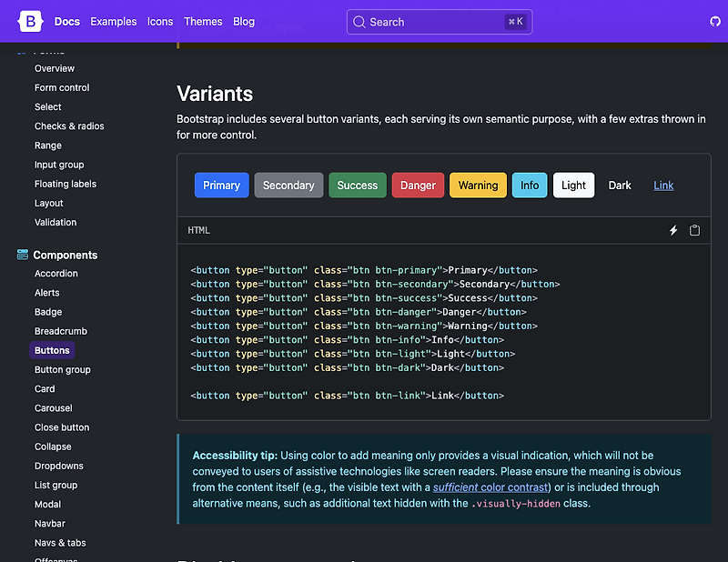Screen dimensions: 728x562
Task: Click the Warning button example
Action: (478, 185)
